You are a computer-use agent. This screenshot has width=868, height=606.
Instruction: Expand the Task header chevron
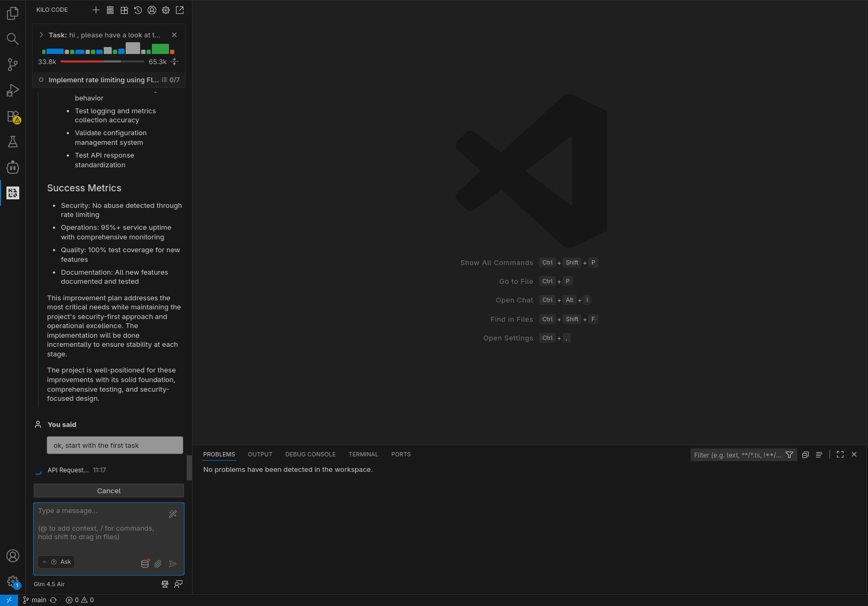(x=41, y=35)
